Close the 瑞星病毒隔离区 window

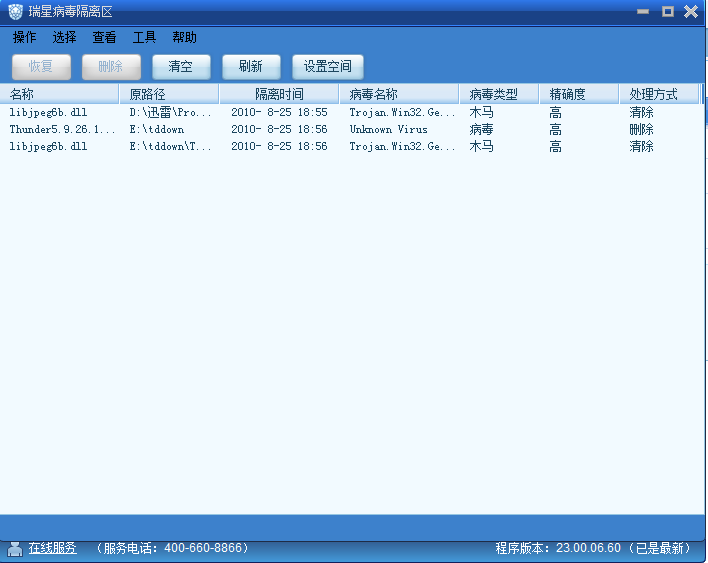(691, 11)
